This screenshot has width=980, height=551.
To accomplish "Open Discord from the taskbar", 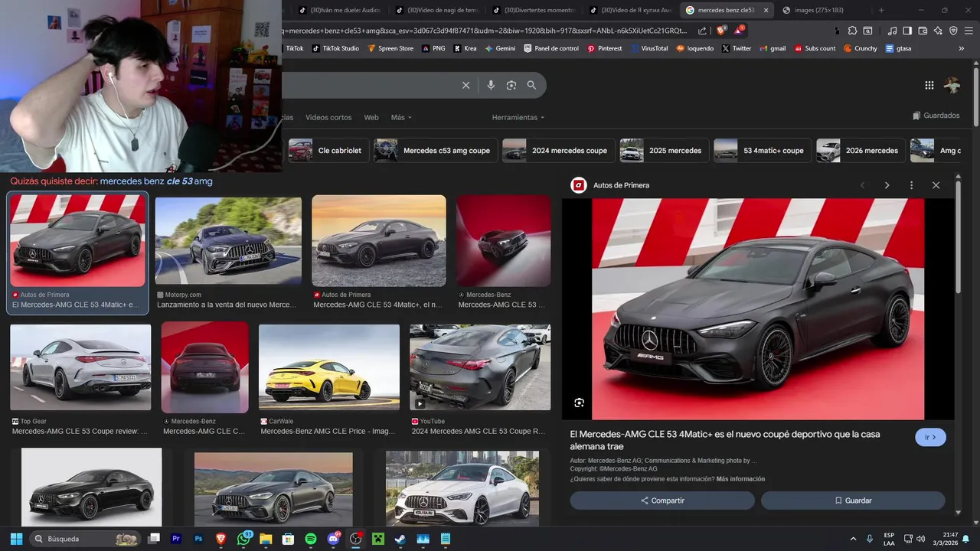I will pos(333,539).
